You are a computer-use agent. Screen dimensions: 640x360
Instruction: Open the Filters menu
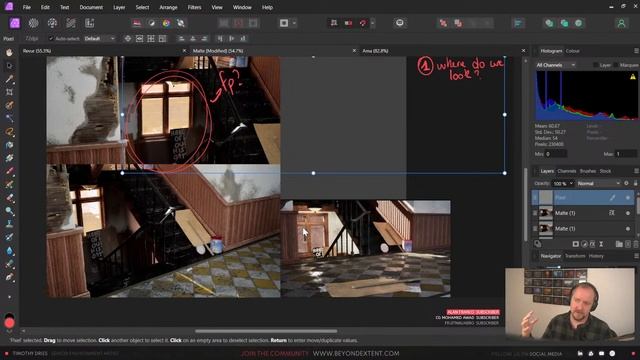pyautogui.click(x=194, y=7)
